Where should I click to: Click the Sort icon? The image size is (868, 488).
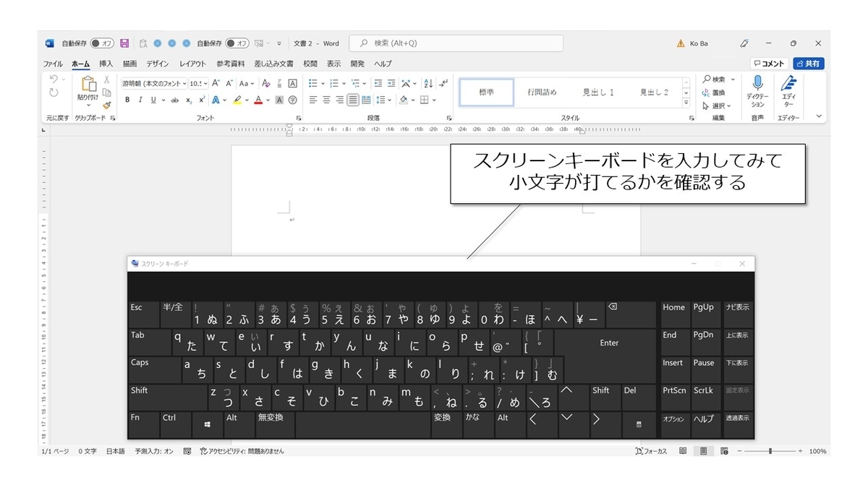click(428, 83)
